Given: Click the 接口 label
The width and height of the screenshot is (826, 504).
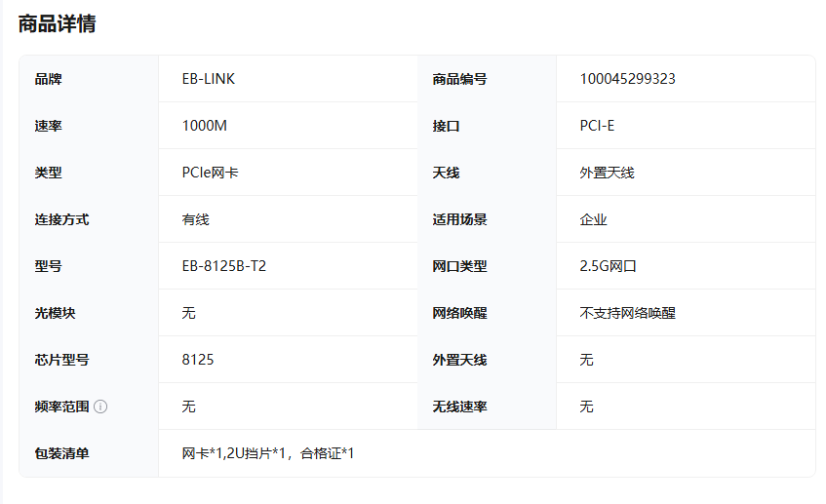Looking at the screenshot, I should tap(446, 126).
